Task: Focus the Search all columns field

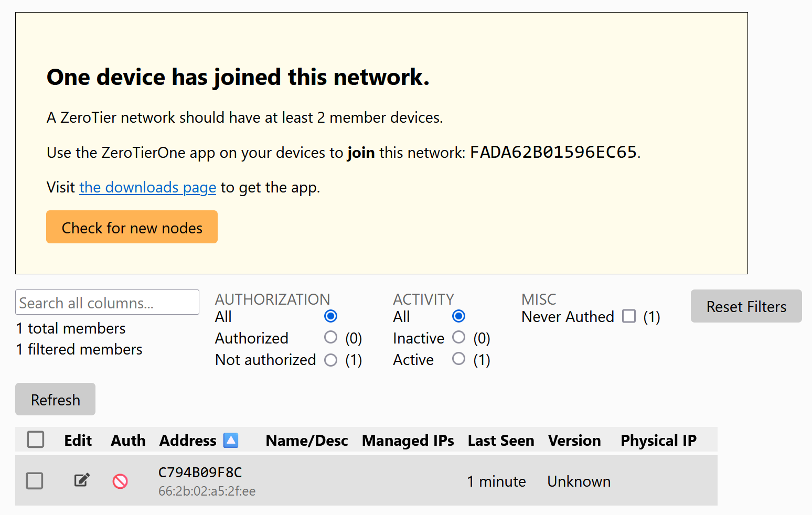Action: (107, 302)
